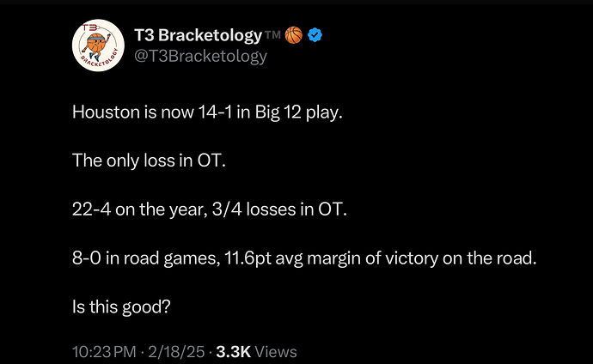Click the "22-4 on the year" line
This screenshot has height=364, width=593.
pos(210,209)
